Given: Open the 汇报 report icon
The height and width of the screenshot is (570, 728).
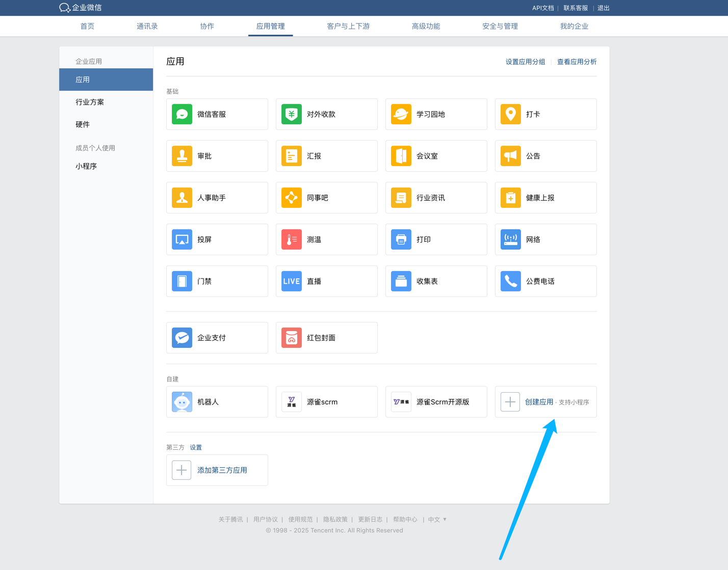Looking at the screenshot, I should pos(292,156).
